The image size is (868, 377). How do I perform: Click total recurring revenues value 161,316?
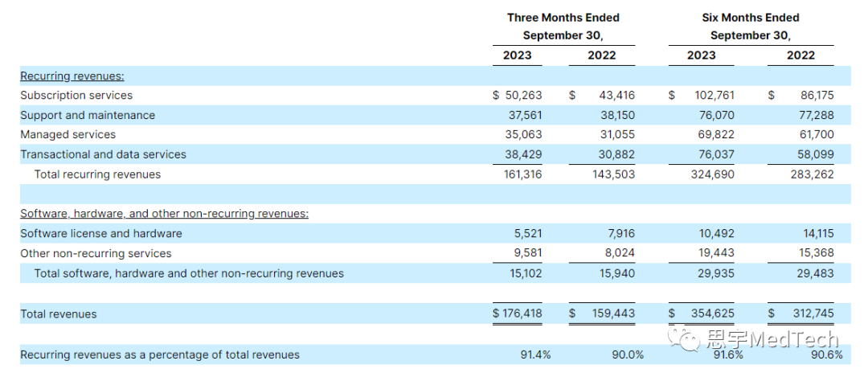point(522,174)
